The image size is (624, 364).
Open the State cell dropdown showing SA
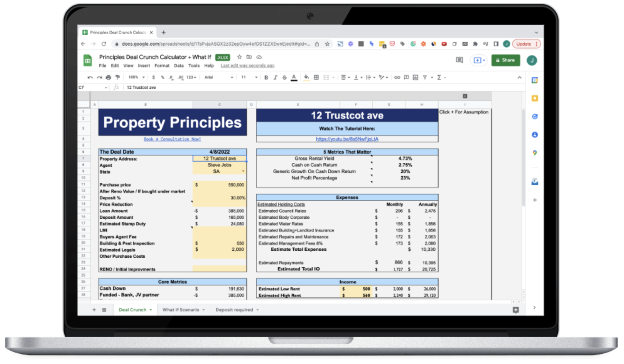pyautogui.click(x=243, y=171)
